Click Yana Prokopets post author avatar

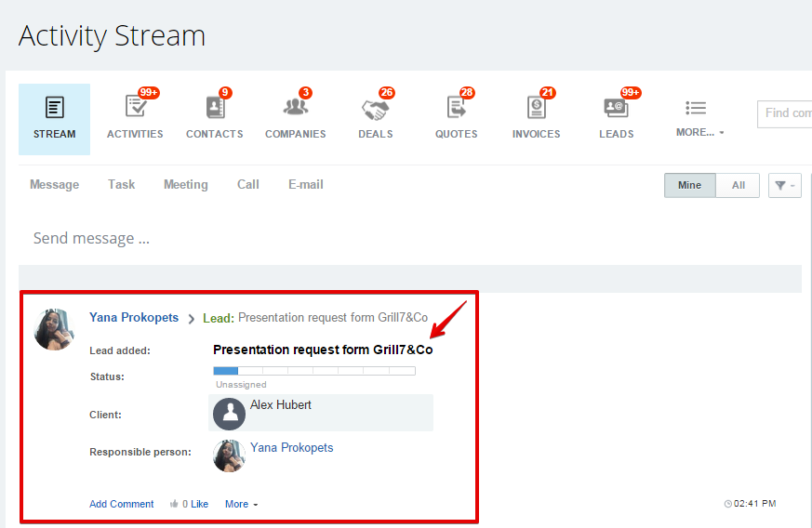point(54,329)
